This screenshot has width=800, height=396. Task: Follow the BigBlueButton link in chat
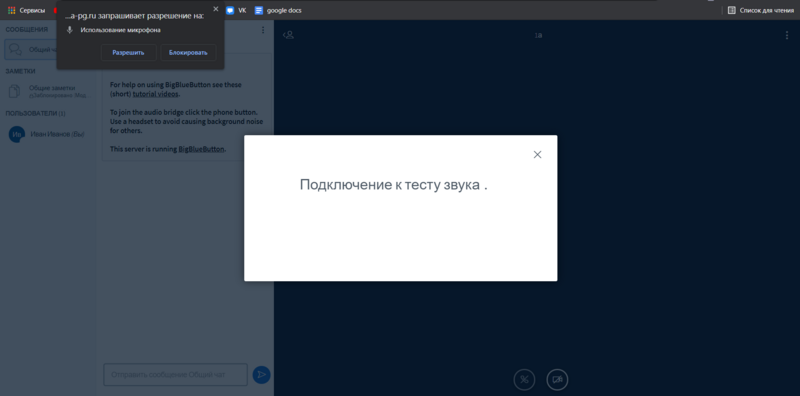pos(201,150)
